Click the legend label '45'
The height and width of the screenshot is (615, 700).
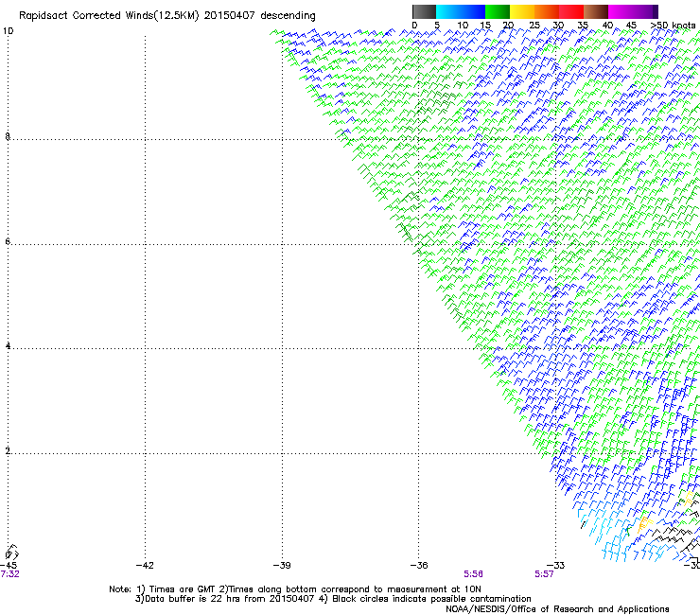[x=631, y=26]
